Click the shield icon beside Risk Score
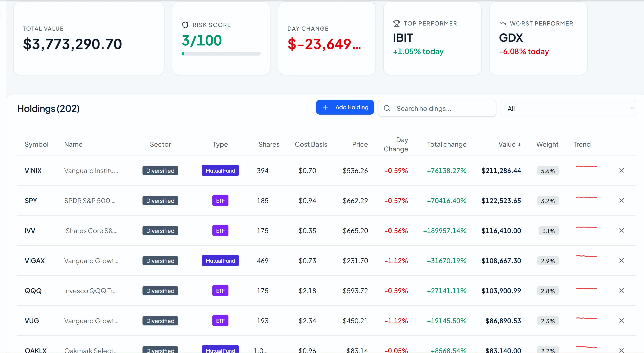 tap(185, 25)
